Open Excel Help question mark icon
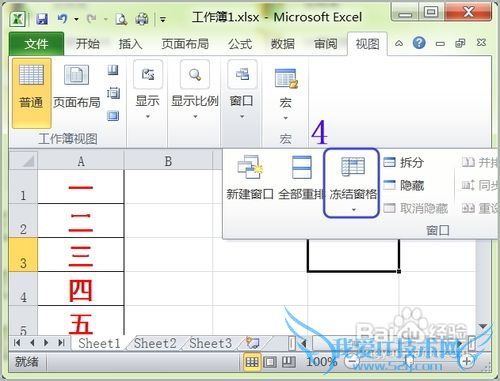 (419, 43)
